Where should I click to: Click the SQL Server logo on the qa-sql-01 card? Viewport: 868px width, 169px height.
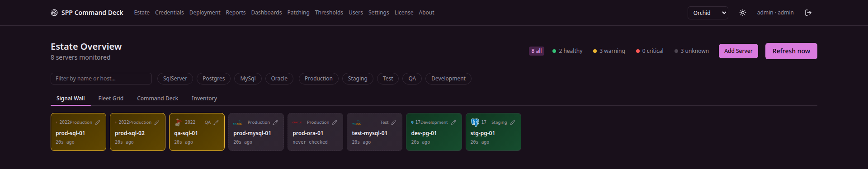point(178,122)
